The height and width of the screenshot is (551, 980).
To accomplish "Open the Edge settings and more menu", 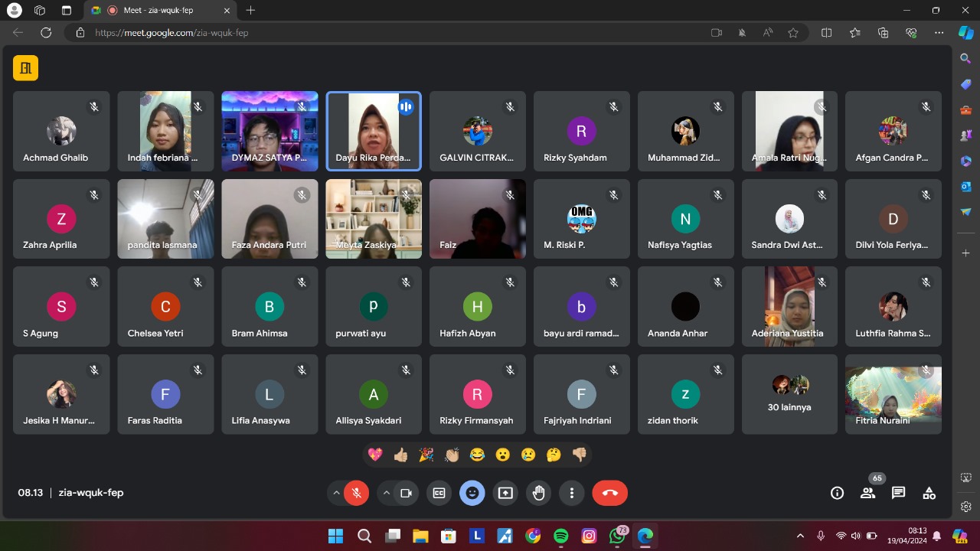I will [939, 33].
